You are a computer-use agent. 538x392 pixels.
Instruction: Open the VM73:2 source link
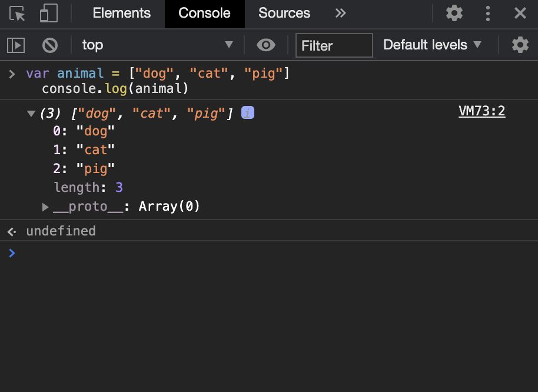point(481,111)
